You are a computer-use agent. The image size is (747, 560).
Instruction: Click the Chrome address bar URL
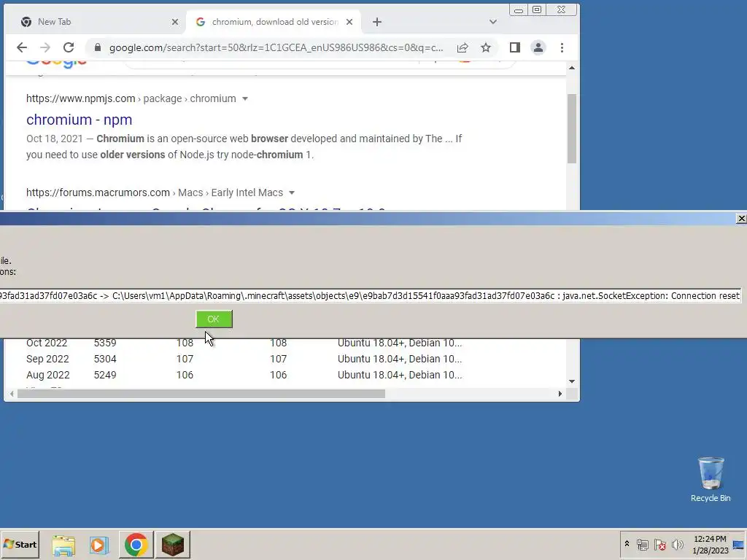tap(276, 47)
